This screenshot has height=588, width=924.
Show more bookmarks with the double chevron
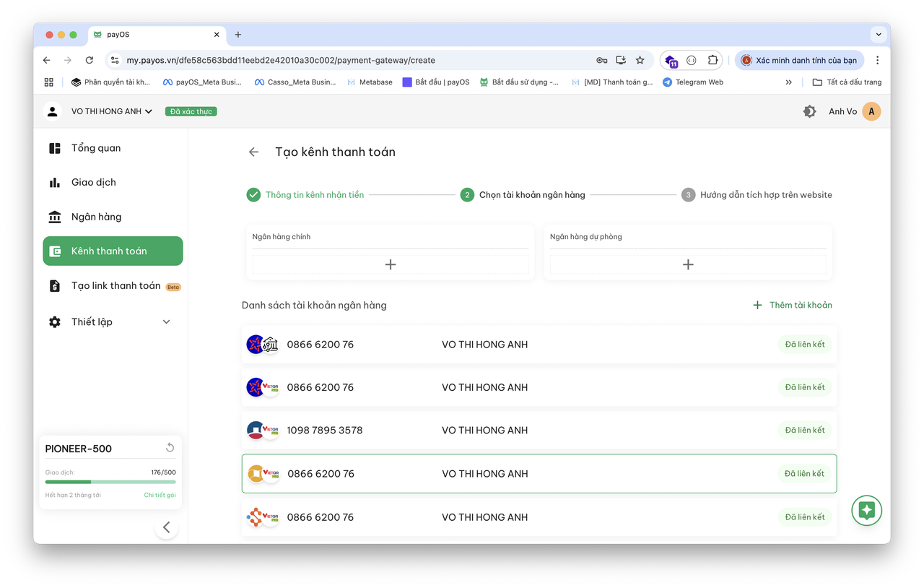[788, 82]
